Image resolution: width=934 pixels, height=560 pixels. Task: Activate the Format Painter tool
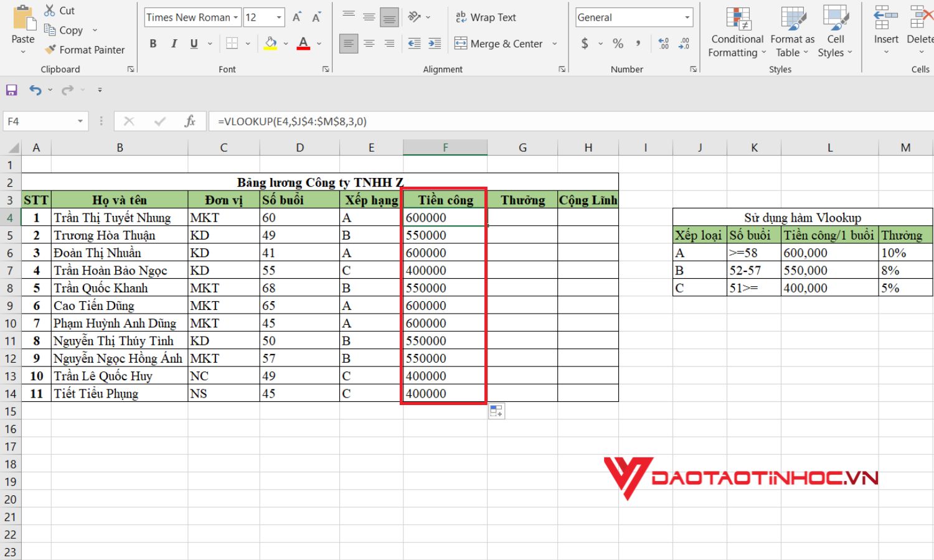tap(85, 50)
